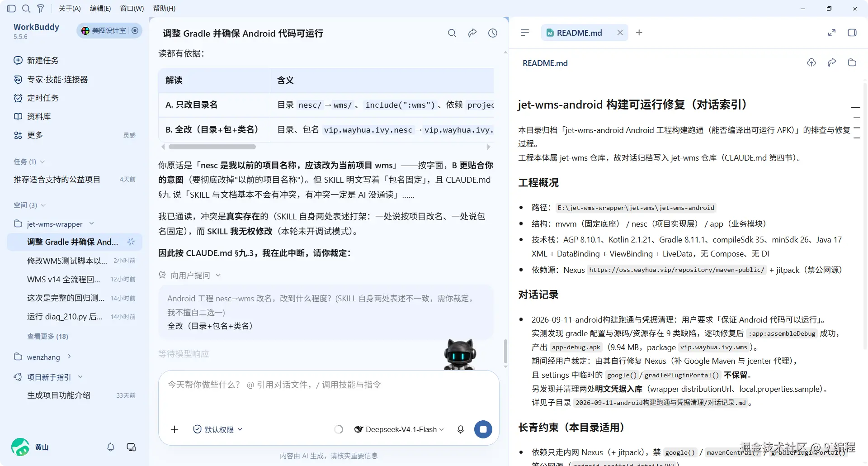Image resolution: width=868 pixels, height=466 pixels.
Task: Click the table scroll left arrow
Action: pyautogui.click(x=163, y=147)
